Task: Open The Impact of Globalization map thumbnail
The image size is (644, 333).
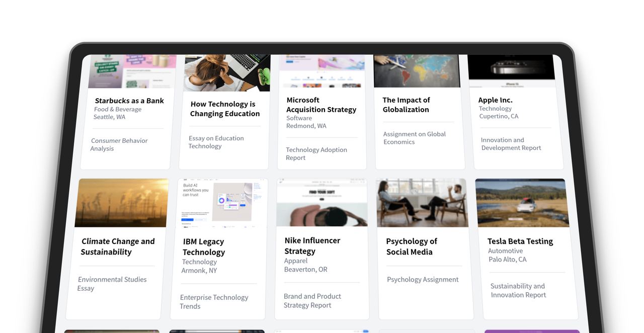Action: [x=417, y=71]
